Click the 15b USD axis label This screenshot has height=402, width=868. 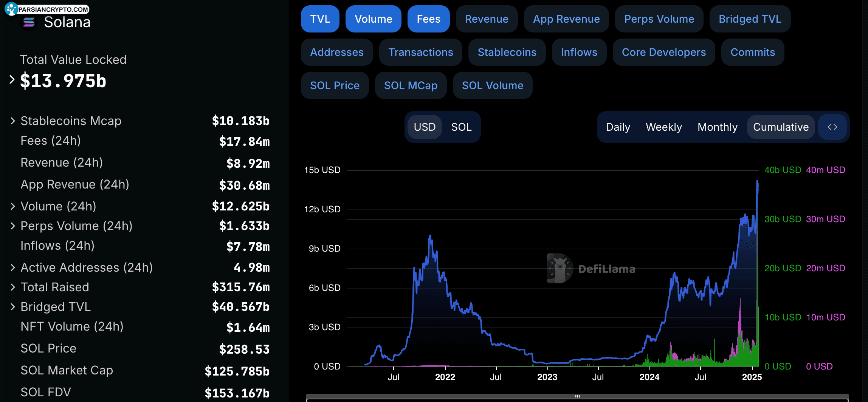(x=322, y=170)
